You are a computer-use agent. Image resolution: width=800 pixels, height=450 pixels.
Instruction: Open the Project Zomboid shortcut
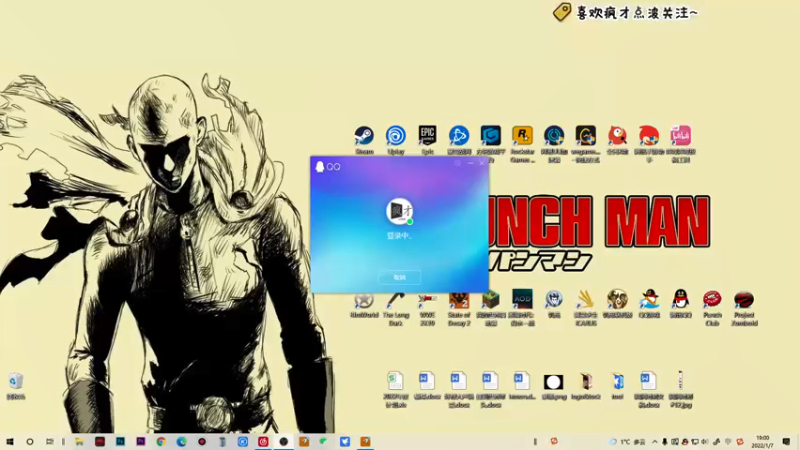(x=744, y=299)
